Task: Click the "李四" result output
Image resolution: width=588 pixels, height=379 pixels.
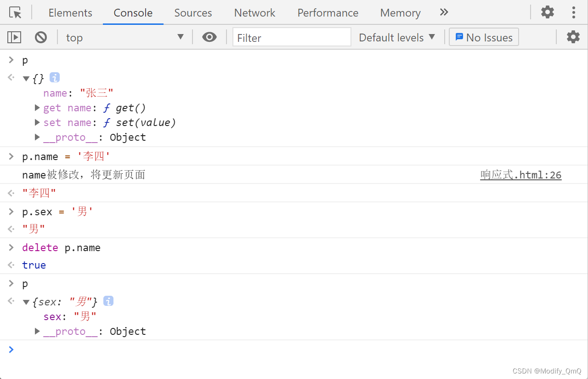Action: 39,193
